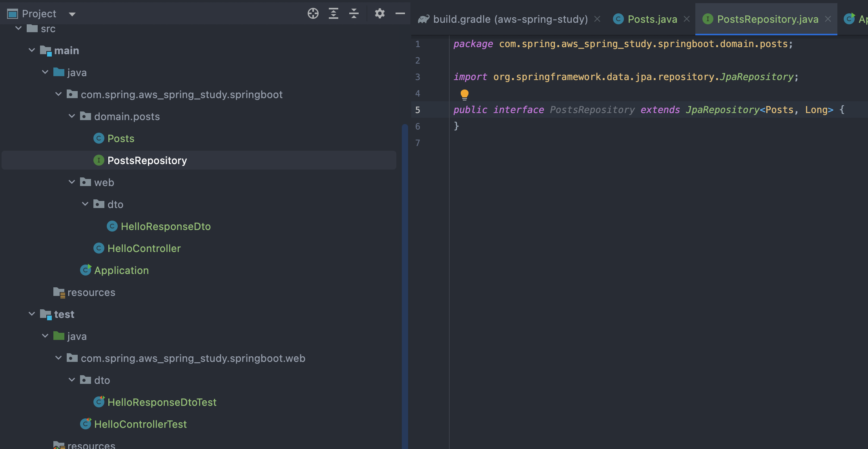Click the blue java source root icon
The width and height of the screenshot is (868, 449).
(x=59, y=72)
